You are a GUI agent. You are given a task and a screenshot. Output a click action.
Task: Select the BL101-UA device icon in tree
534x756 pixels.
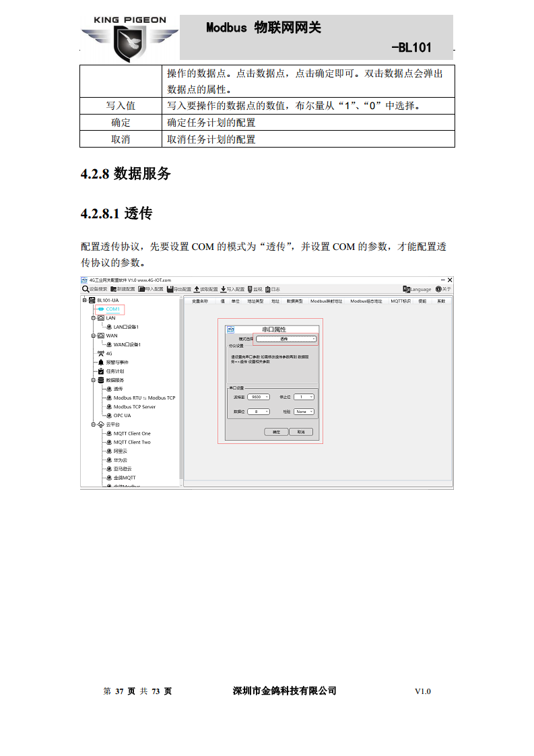pos(92,300)
